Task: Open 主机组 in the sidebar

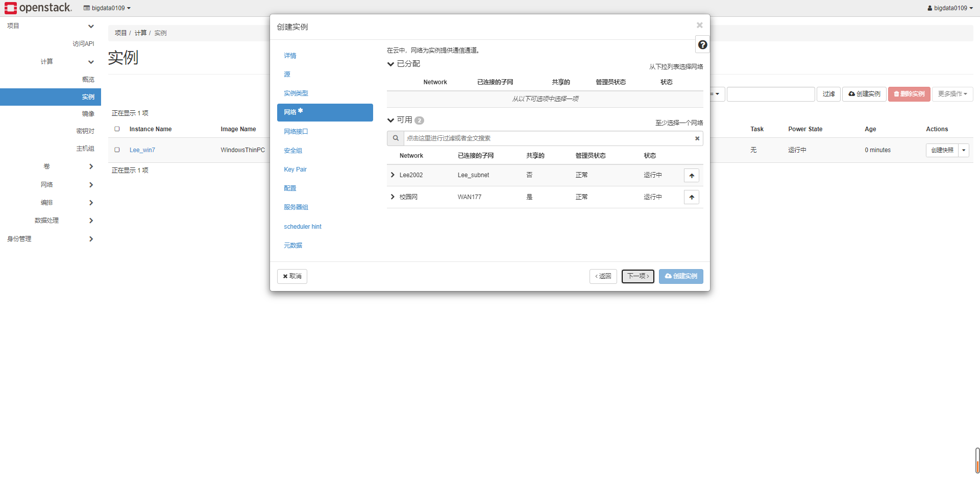Action: (x=85, y=149)
